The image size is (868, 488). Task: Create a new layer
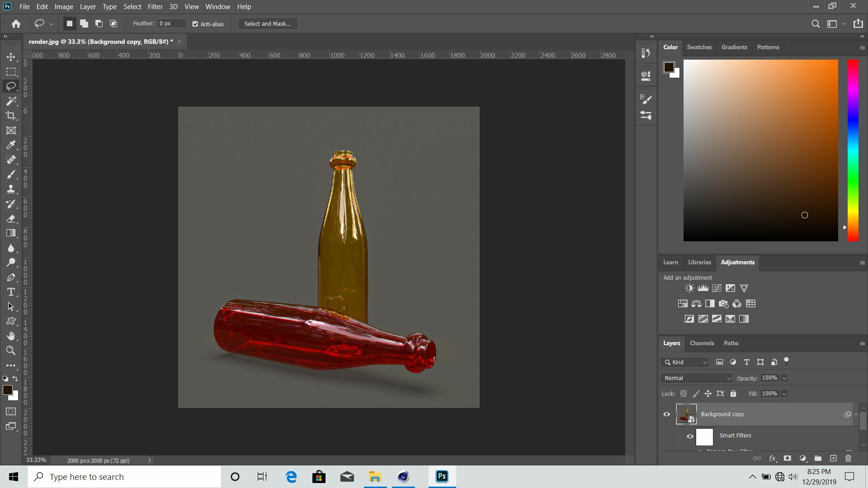(x=833, y=458)
